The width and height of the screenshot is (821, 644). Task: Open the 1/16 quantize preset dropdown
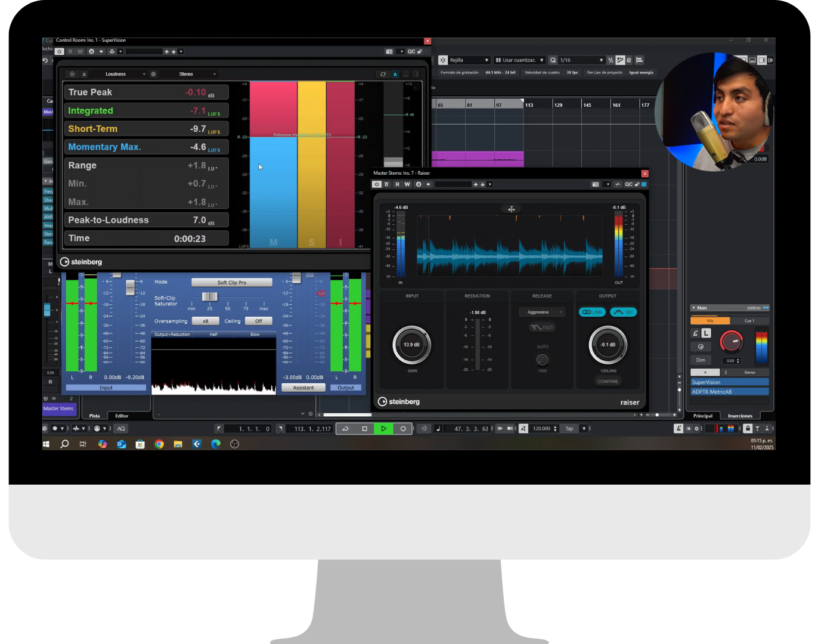click(581, 60)
